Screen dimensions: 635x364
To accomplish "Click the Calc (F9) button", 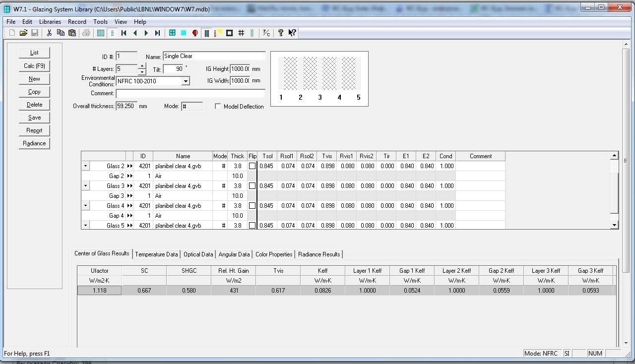I will [x=34, y=66].
